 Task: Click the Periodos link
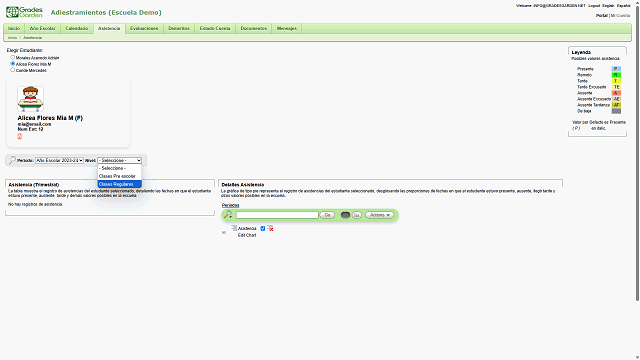pyautogui.click(x=231, y=205)
